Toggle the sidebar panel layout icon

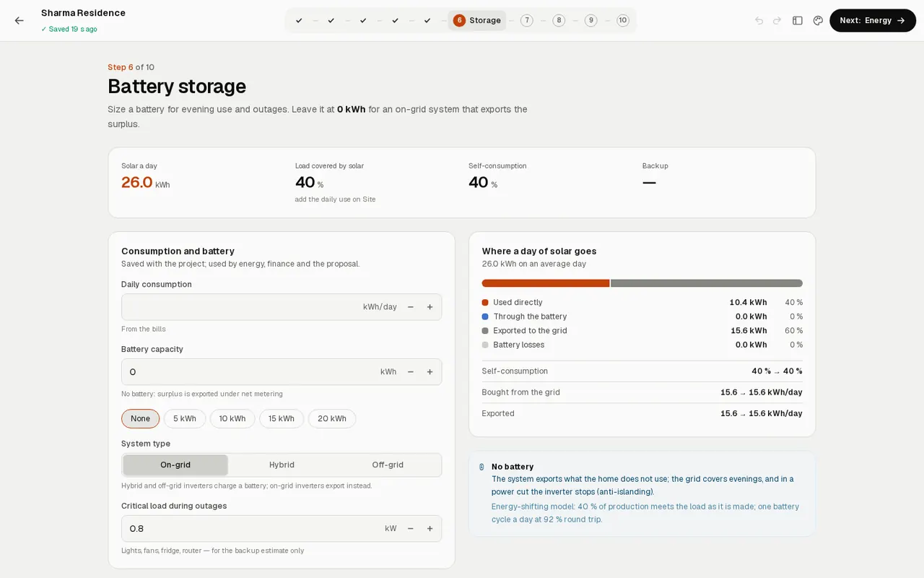tap(798, 20)
